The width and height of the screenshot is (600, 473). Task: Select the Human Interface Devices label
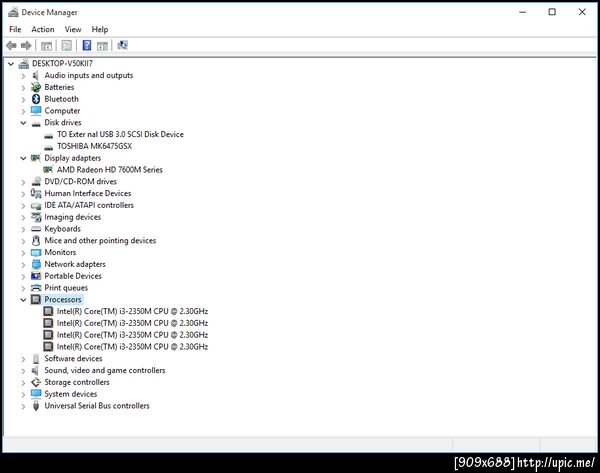pos(88,193)
